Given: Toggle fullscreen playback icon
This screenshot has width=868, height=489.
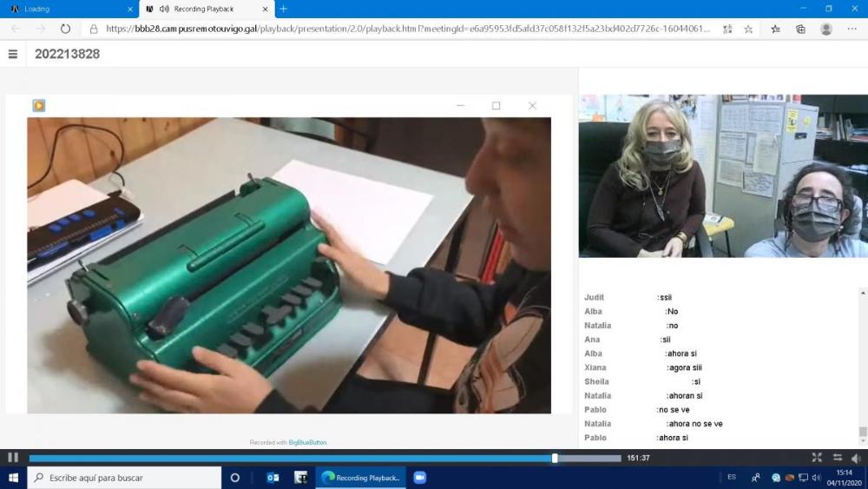Looking at the screenshot, I should point(817,458).
